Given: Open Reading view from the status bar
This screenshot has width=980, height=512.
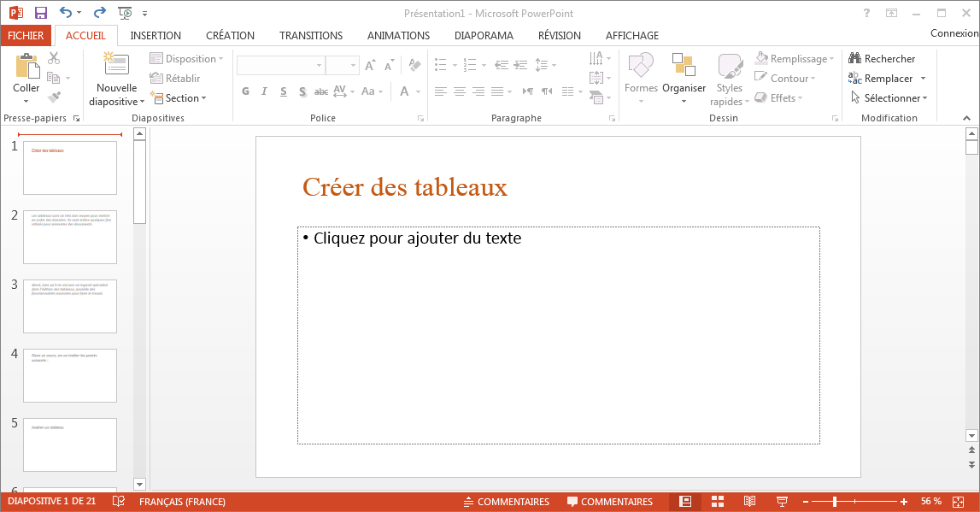Looking at the screenshot, I should (x=749, y=501).
